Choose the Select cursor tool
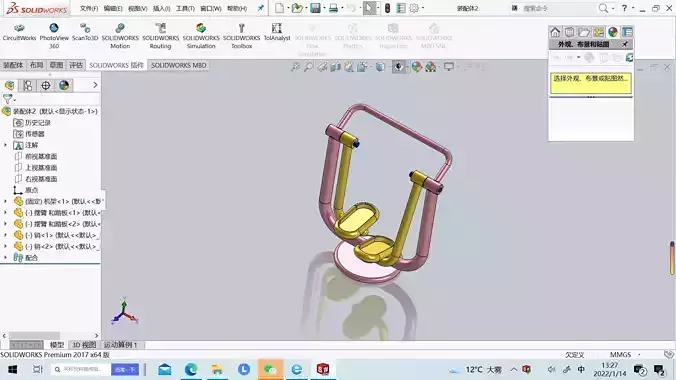 (x=369, y=8)
